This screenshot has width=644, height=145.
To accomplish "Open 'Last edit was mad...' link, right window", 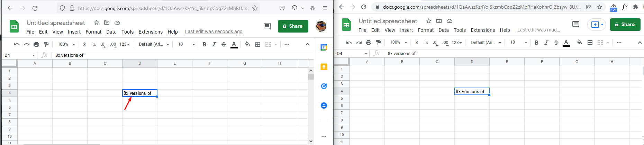I will tap(538, 30).
